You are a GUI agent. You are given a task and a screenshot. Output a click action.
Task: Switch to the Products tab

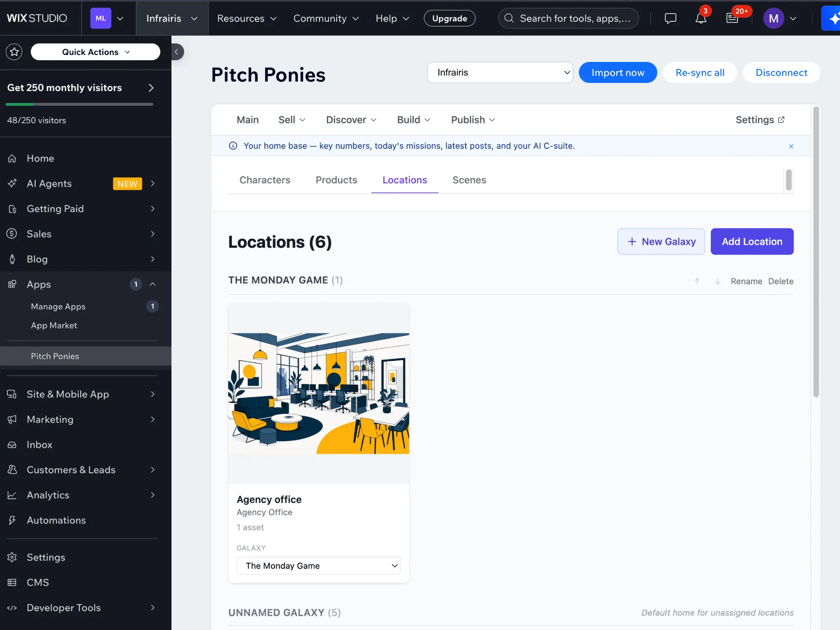click(x=336, y=180)
